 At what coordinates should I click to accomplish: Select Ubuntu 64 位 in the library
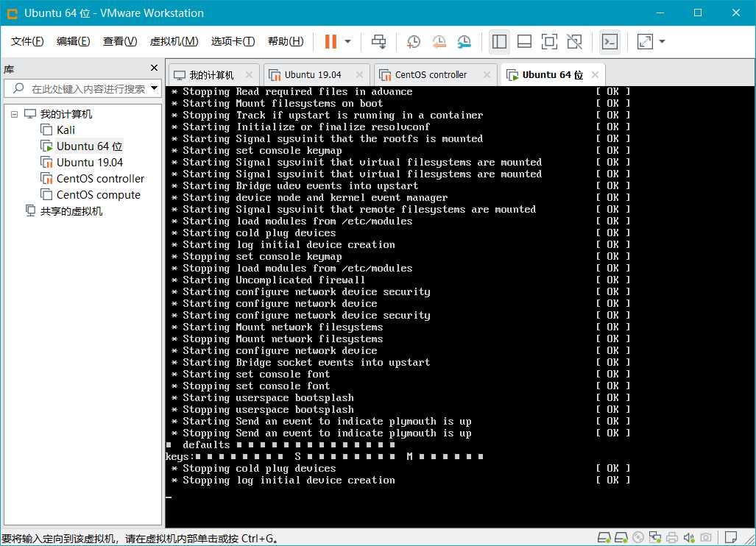point(89,146)
